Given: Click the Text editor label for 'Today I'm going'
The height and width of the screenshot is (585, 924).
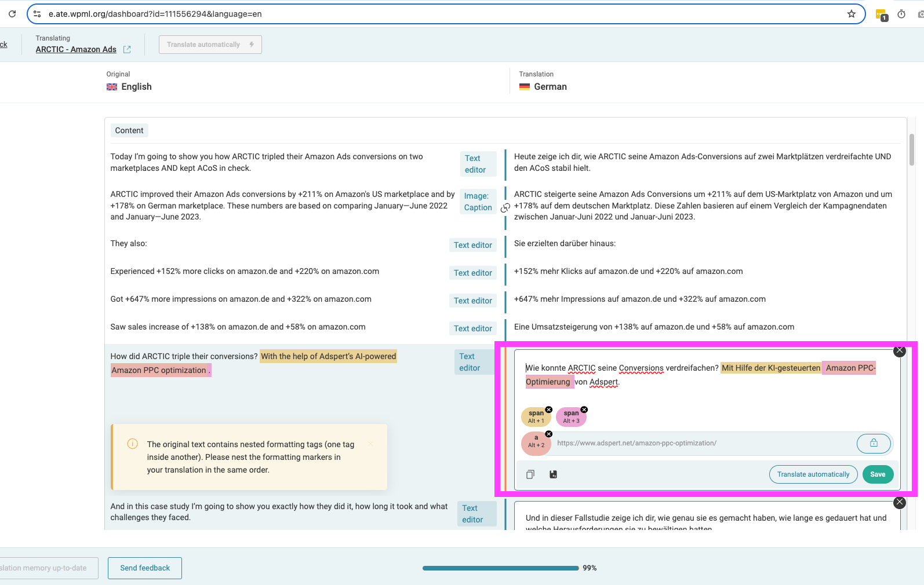Looking at the screenshot, I should 478,164.
